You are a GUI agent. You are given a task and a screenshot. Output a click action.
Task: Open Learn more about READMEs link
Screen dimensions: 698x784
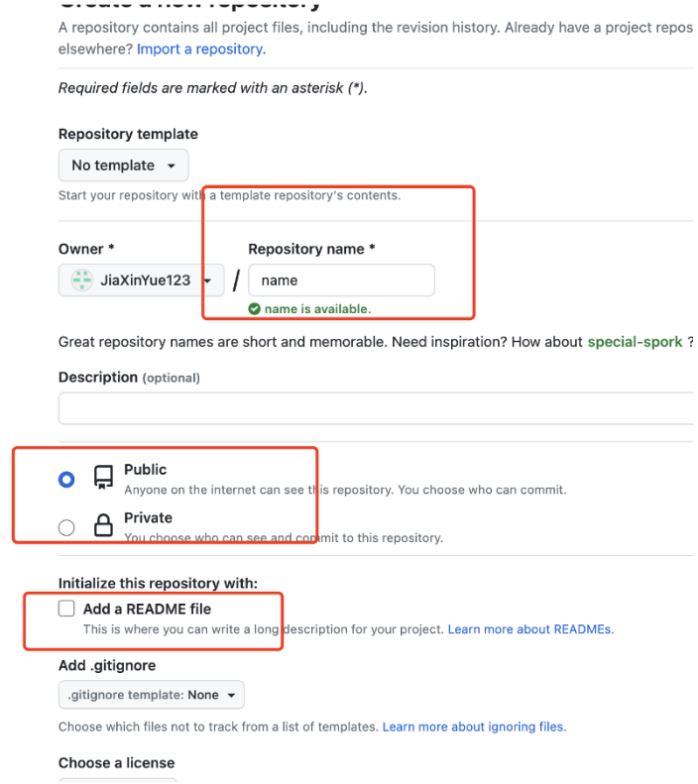click(x=530, y=629)
